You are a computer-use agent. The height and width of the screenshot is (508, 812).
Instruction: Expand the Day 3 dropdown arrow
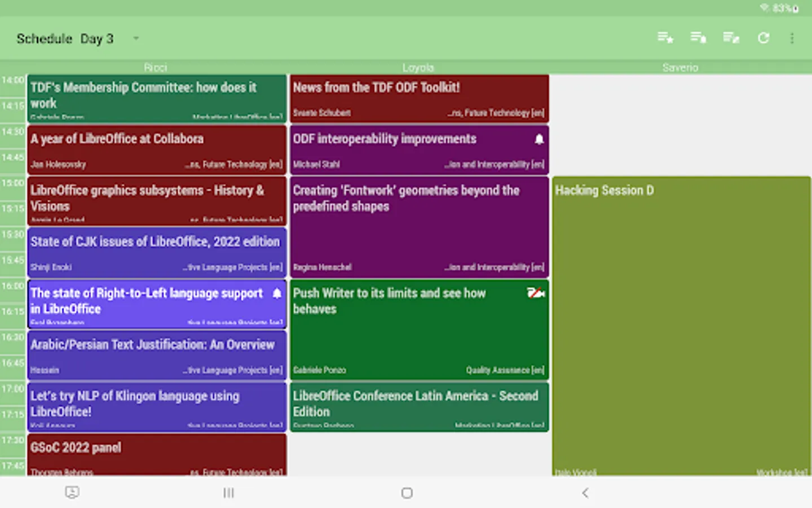pos(136,38)
